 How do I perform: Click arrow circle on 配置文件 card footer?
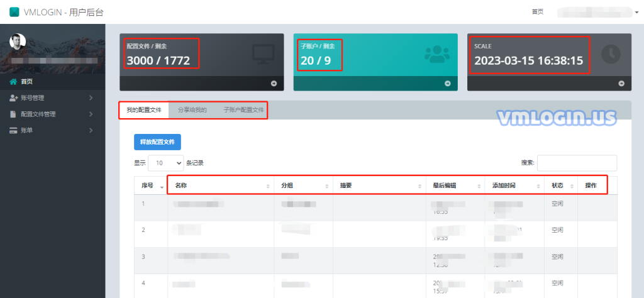[x=274, y=84]
